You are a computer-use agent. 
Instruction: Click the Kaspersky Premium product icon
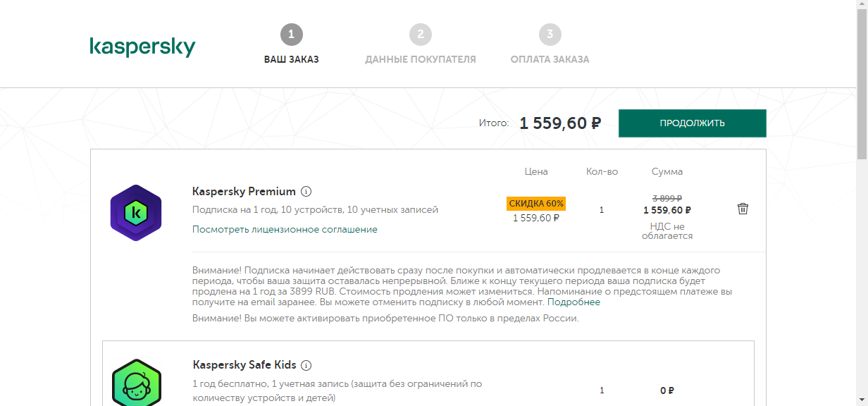tap(136, 212)
